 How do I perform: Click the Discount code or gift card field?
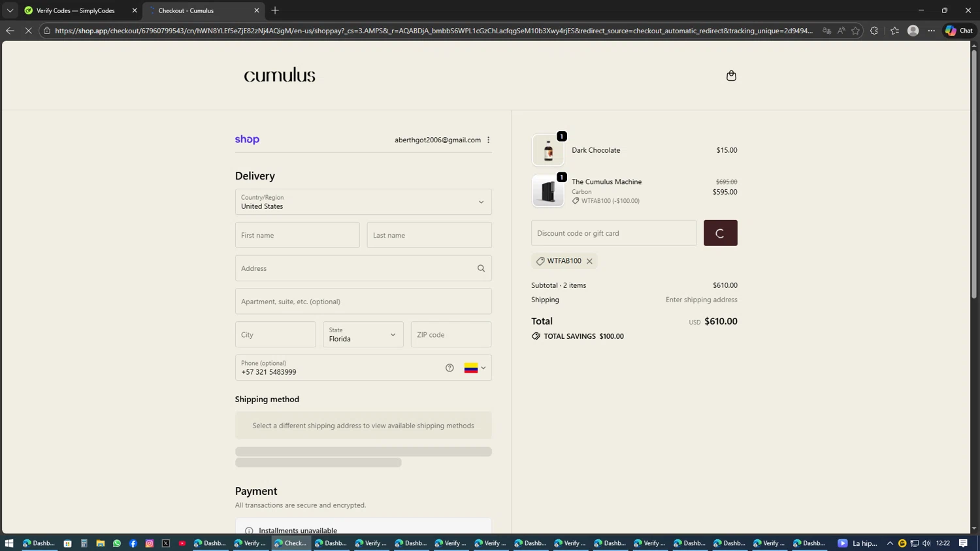(613, 233)
